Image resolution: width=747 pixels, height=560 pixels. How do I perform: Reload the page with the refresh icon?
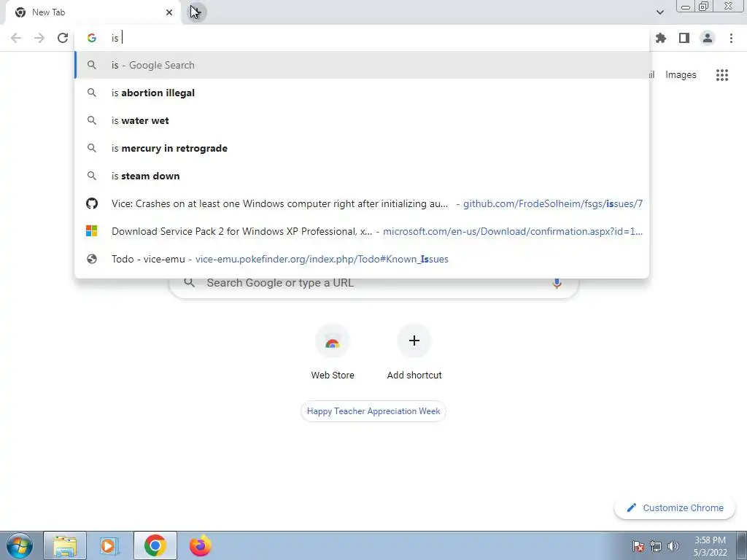tap(63, 38)
